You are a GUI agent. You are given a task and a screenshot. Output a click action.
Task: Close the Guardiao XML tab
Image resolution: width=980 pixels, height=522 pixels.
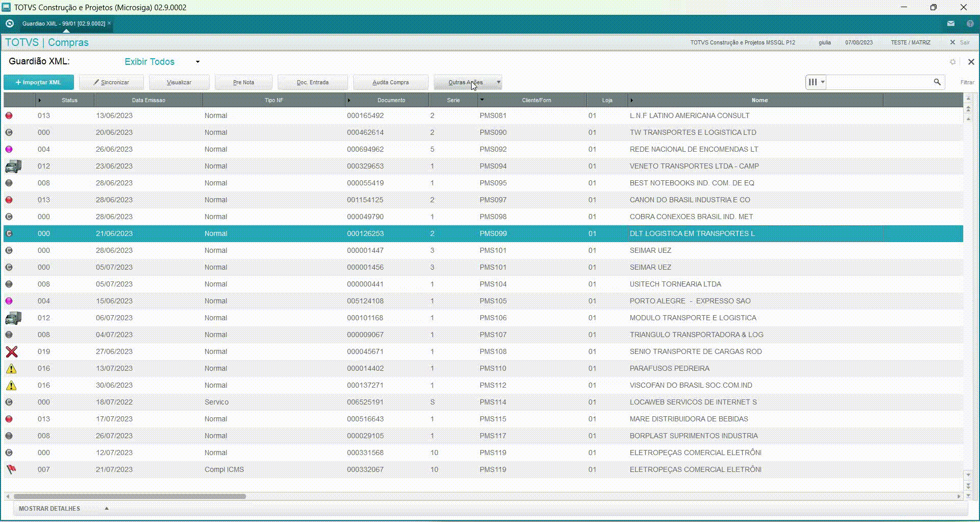pos(109,23)
